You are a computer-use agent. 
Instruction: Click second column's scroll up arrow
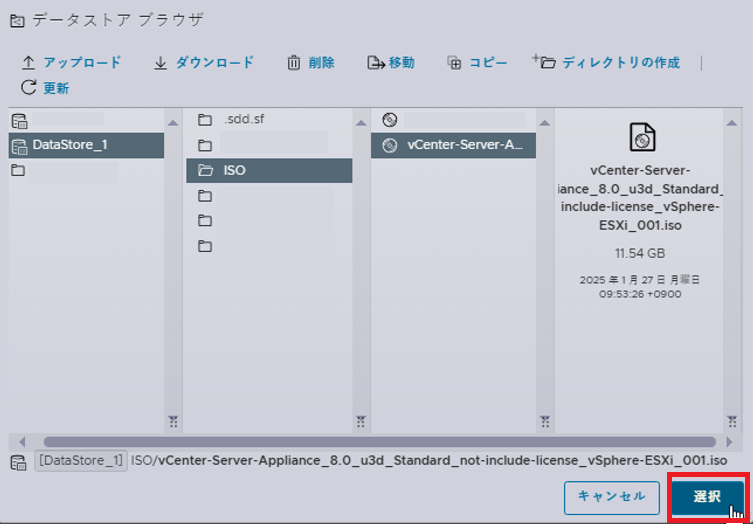(x=361, y=123)
